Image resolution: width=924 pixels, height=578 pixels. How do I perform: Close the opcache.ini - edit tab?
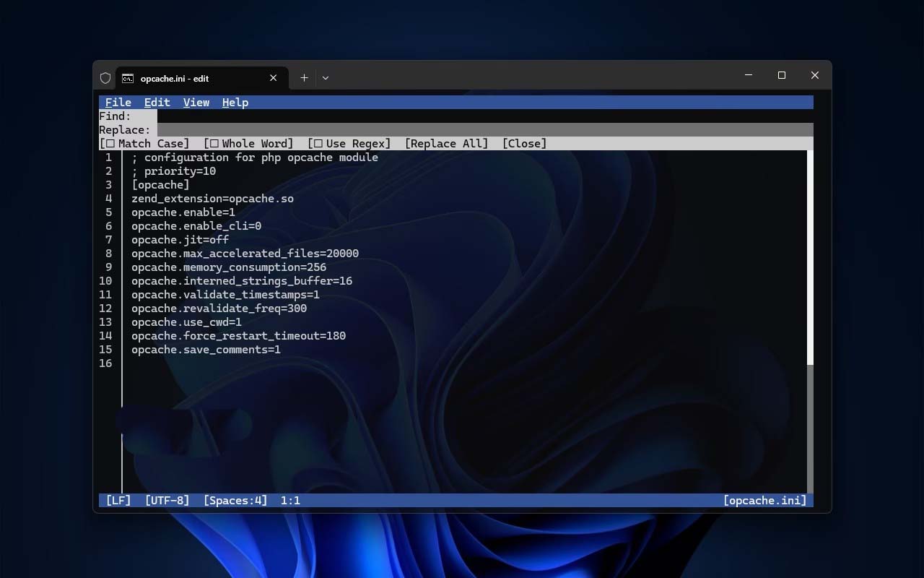coord(273,78)
